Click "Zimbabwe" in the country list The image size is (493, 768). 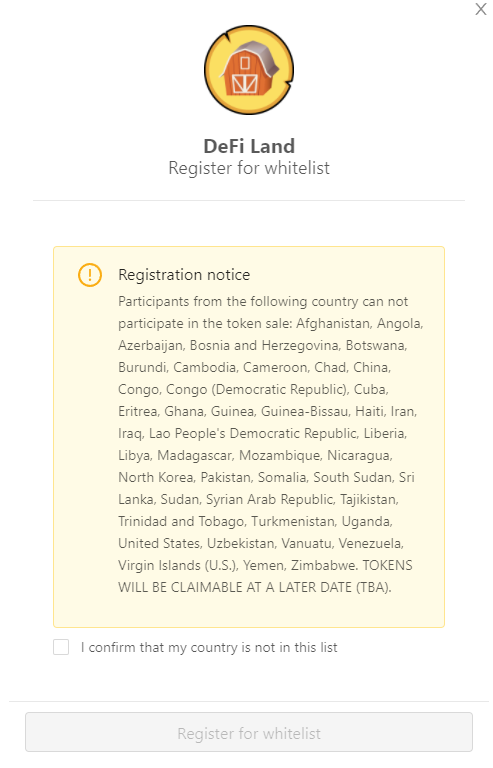point(323,566)
